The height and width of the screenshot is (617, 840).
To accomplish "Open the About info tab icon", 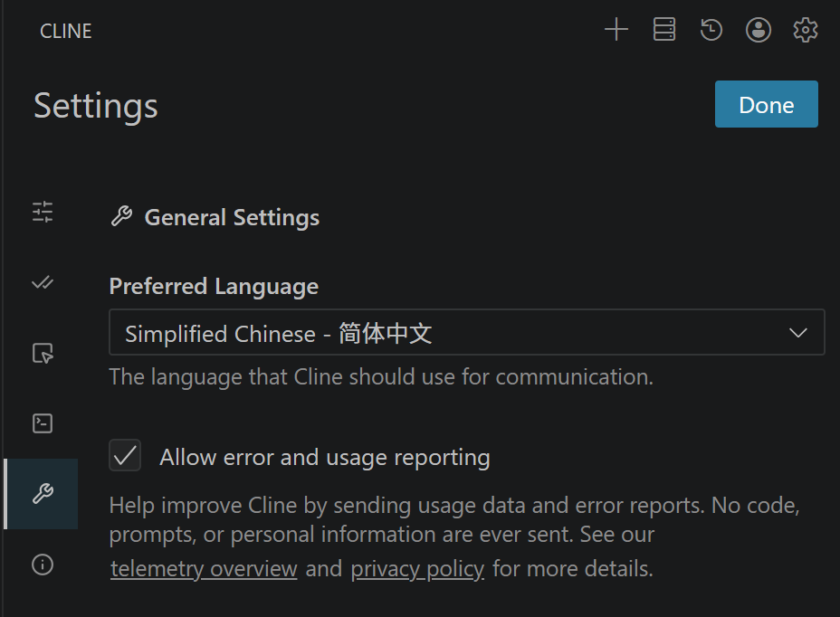I will pos(43,565).
